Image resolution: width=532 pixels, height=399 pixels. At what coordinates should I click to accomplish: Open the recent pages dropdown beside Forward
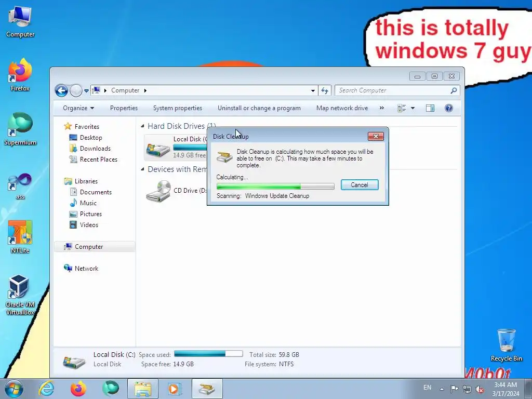(x=87, y=90)
